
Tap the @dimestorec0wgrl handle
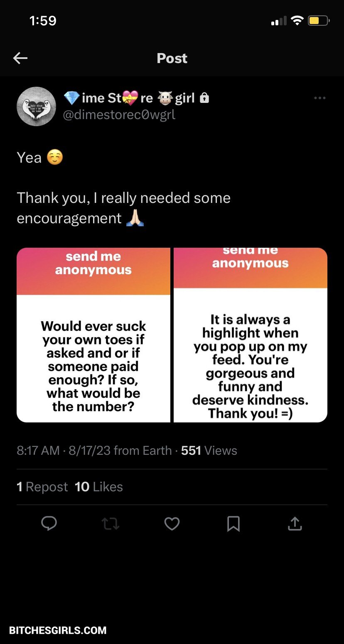point(119,115)
